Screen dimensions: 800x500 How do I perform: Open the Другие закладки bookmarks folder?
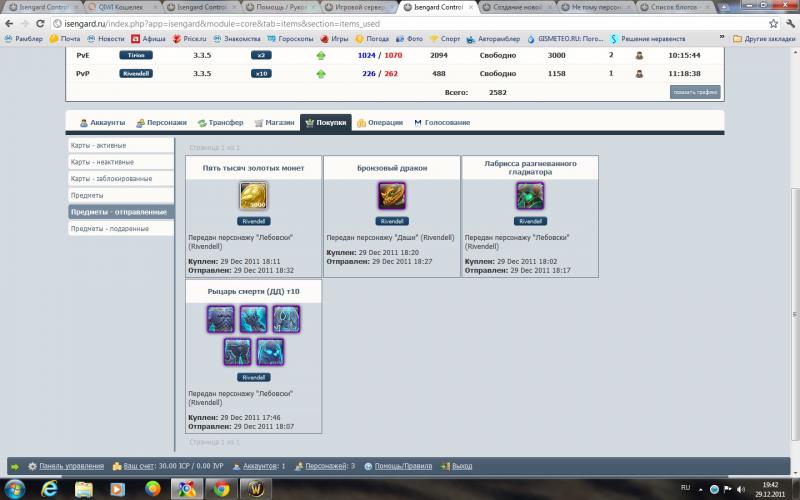(764, 38)
